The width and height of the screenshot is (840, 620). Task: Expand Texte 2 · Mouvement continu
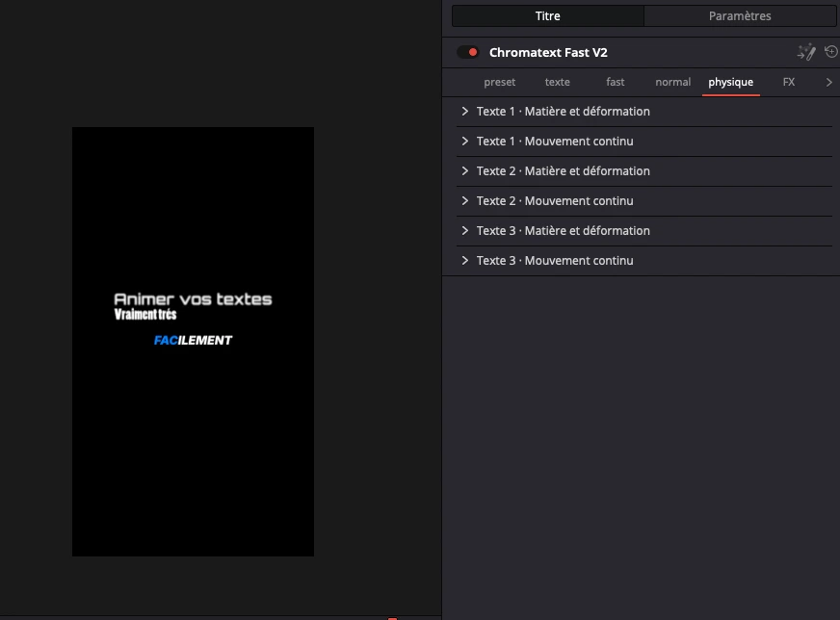tap(643, 201)
